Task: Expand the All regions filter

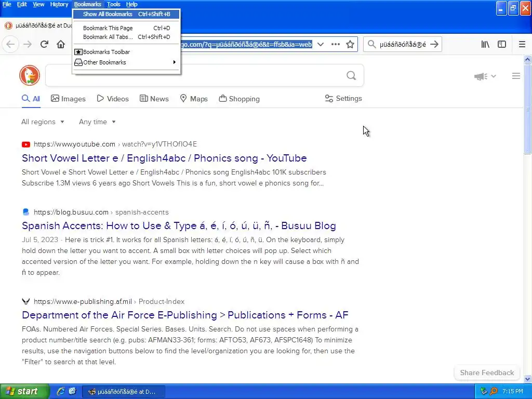Action: click(x=43, y=122)
